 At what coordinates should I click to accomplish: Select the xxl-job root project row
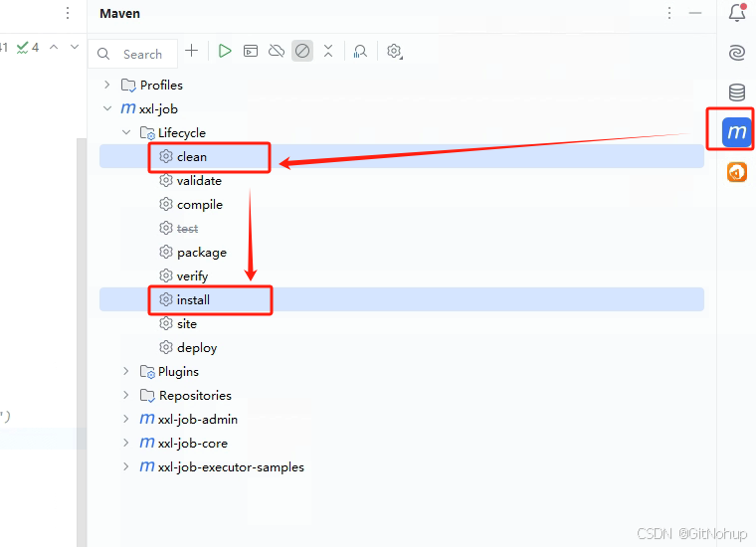click(402, 108)
